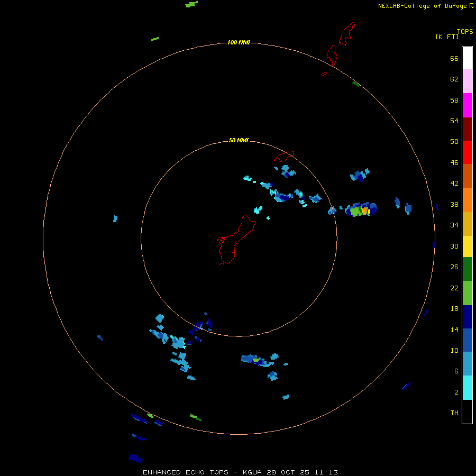Select the bright red legend swatch
The width and height of the screenshot is (476, 476).
(x=467, y=152)
